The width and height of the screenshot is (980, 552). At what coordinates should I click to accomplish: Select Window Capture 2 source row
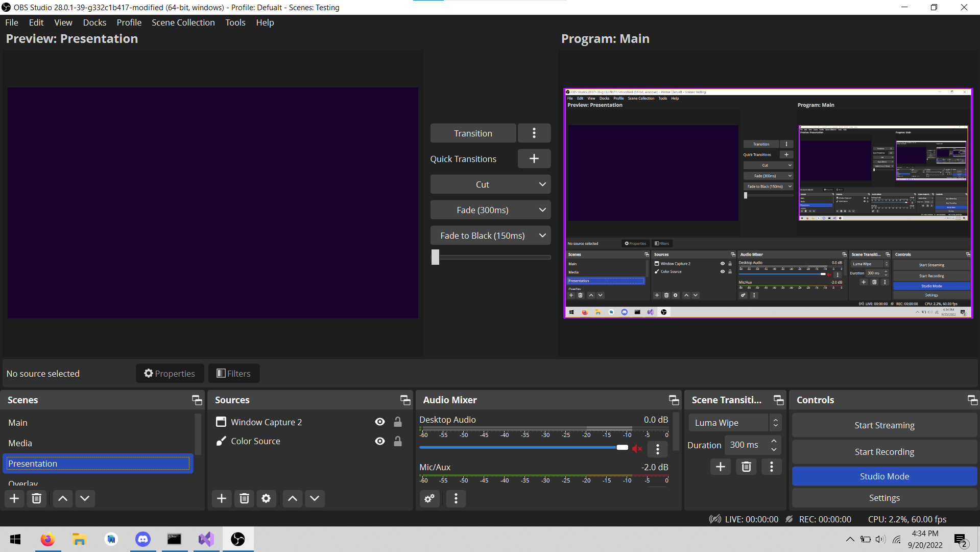point(310,422)
